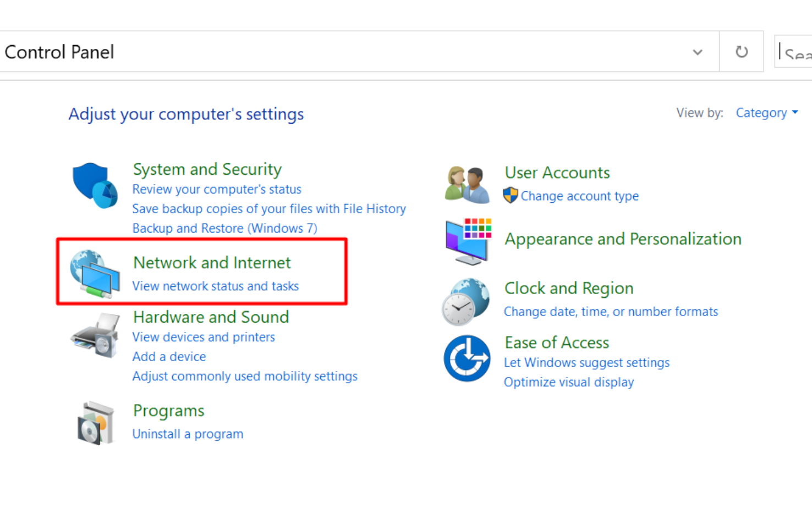This screenshot has height=520, width=812.
Task: Click the User Accounts icon
Action: pos(467,183)
